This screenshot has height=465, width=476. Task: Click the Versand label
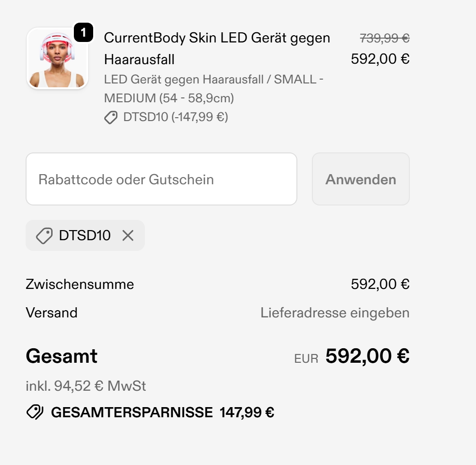click(x=52, y=313)
